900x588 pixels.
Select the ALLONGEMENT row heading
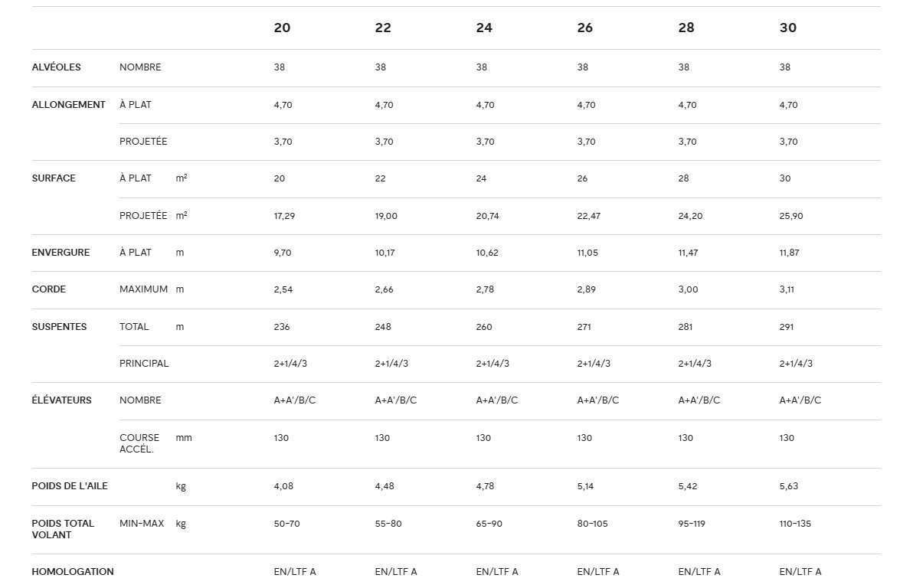(x=69, y=105)
